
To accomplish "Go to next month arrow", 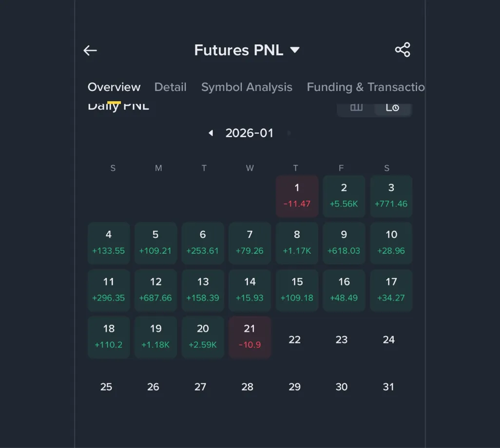I will [289, 133].
